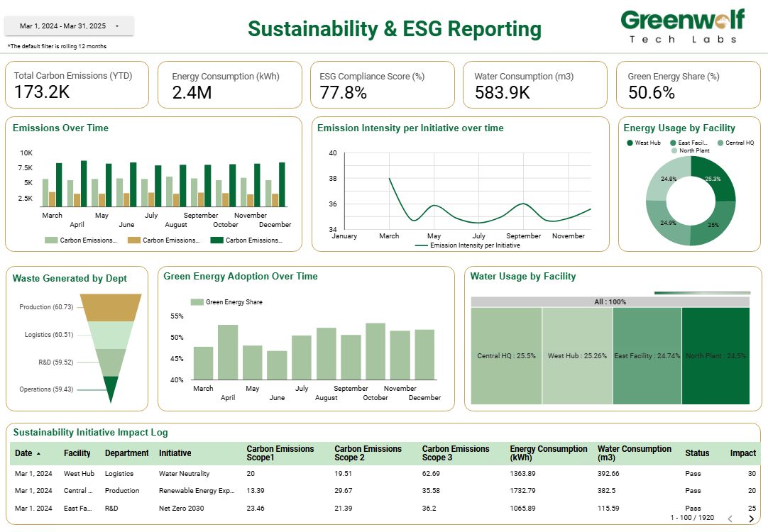Click the tan Carbon Emissions legend swatch
768x532 pixels.
coord(133,240)
